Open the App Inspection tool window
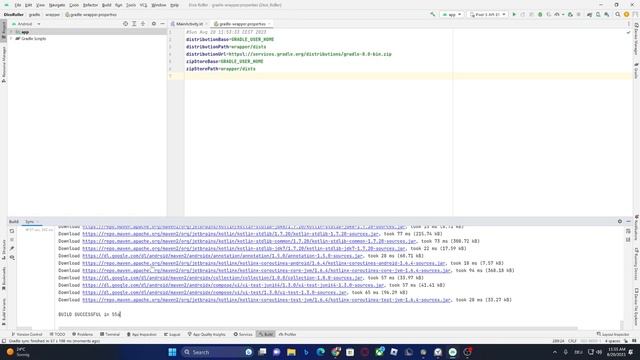Viewport: 640px width, 360px height. coord(142,334)
